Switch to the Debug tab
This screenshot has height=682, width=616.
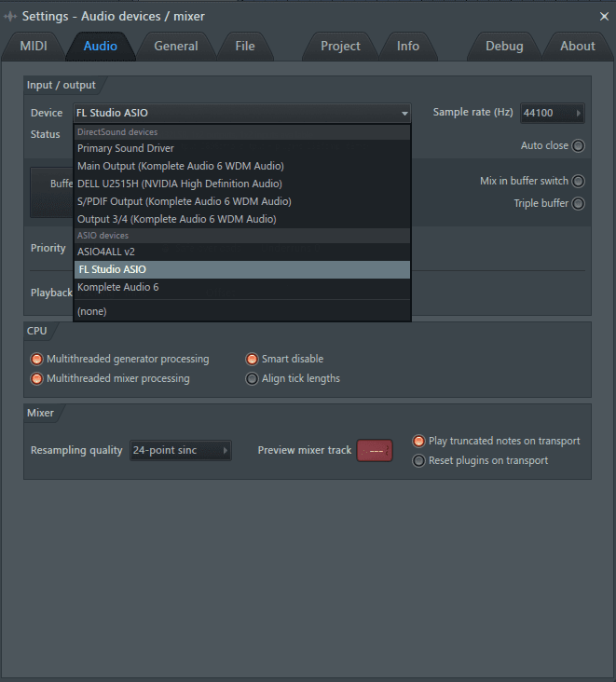tap(504, 46)
